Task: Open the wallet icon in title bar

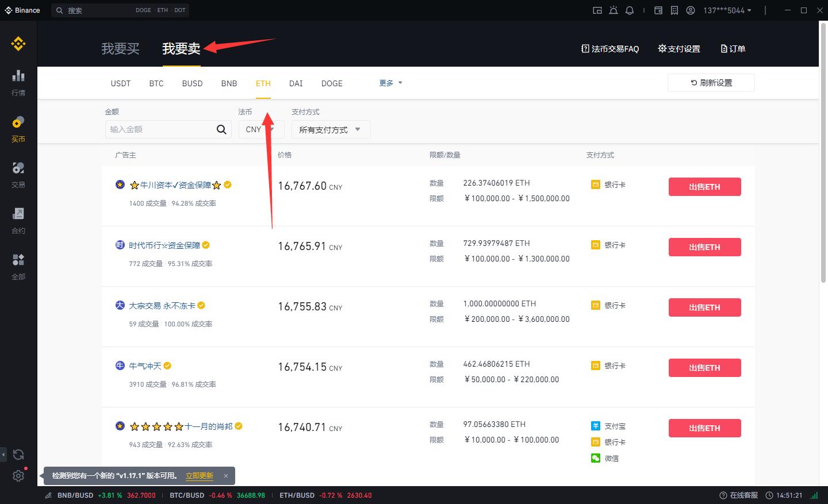Action: pos(658,10)
